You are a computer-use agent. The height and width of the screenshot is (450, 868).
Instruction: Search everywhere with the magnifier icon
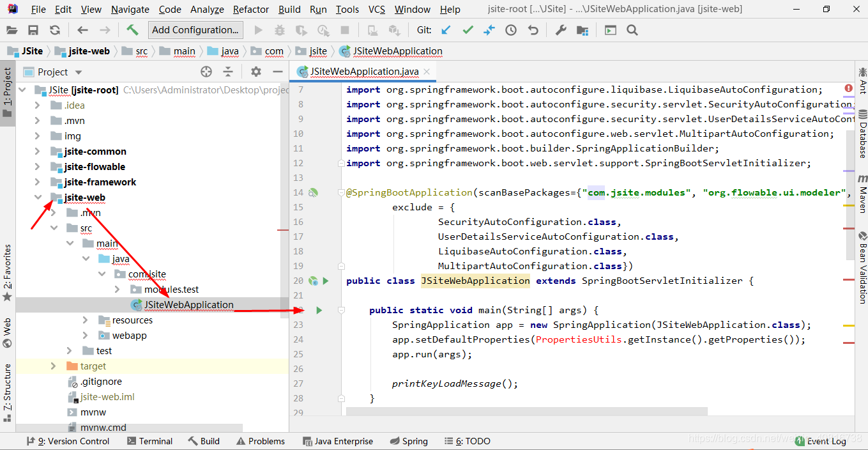coord(632,30)
